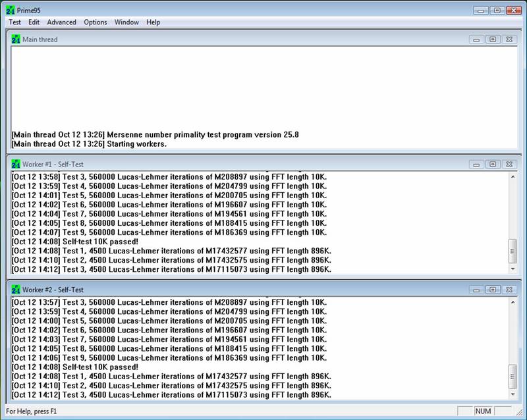Maximize the Main thread window
Viewport: 527px width, 420px height.
click(x=492, y=39)
